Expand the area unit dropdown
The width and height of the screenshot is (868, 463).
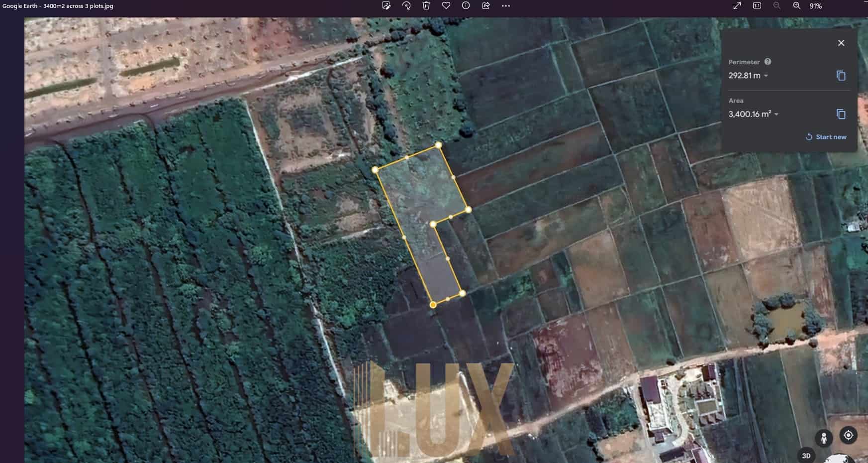776,115
